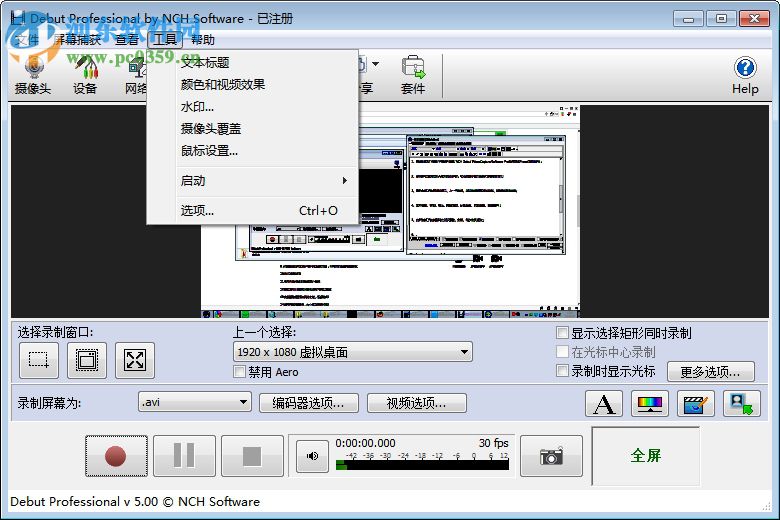Image resolution: width=780 pixels, height=520 pixels.
Task: Open the 查看 menu
Action: pos(127,40)
